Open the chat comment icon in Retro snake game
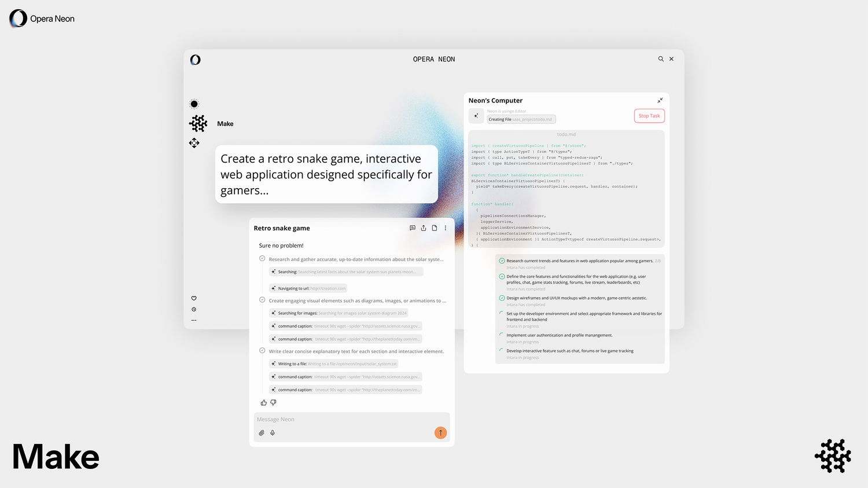Image resolution: width=868 pixels, height=488 pixels. [x=413, y=228]
